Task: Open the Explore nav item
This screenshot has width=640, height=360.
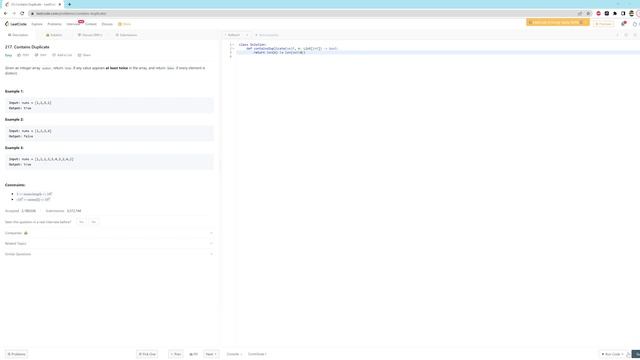Action: click(37, 24)
